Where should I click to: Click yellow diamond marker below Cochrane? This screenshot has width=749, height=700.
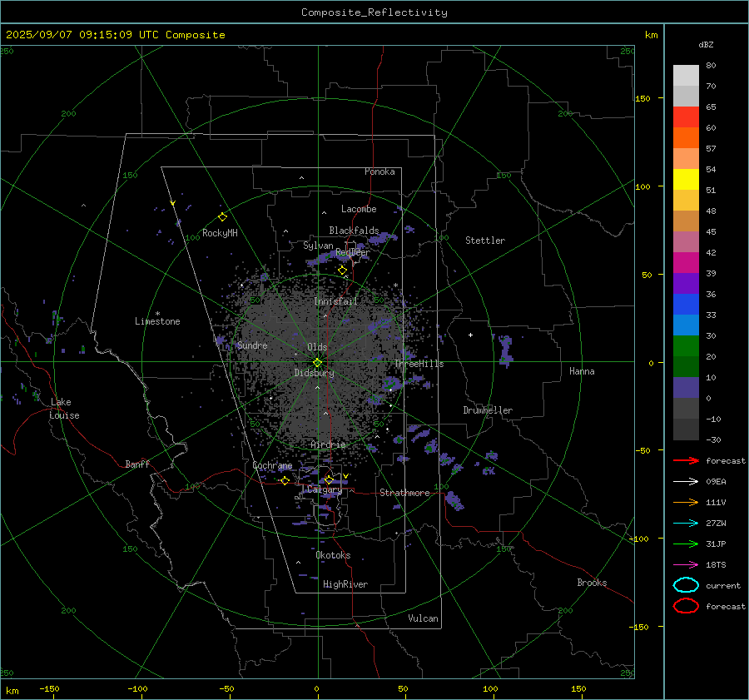click(x=285, y=480)
